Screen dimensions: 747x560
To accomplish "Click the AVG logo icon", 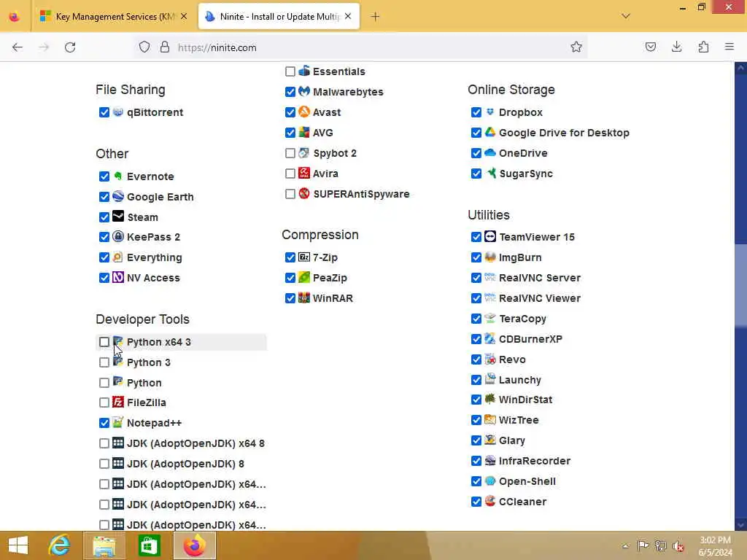I will [304, 133].
